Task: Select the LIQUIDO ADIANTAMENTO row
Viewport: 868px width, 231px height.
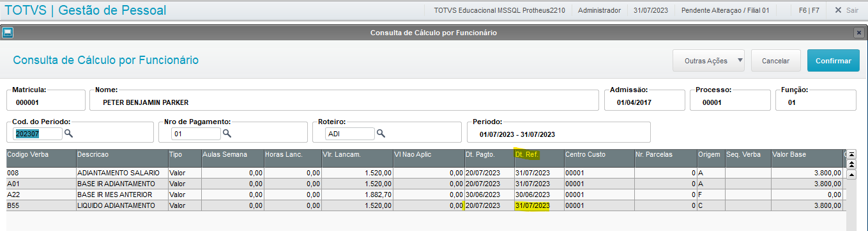Action: [425, 205]
